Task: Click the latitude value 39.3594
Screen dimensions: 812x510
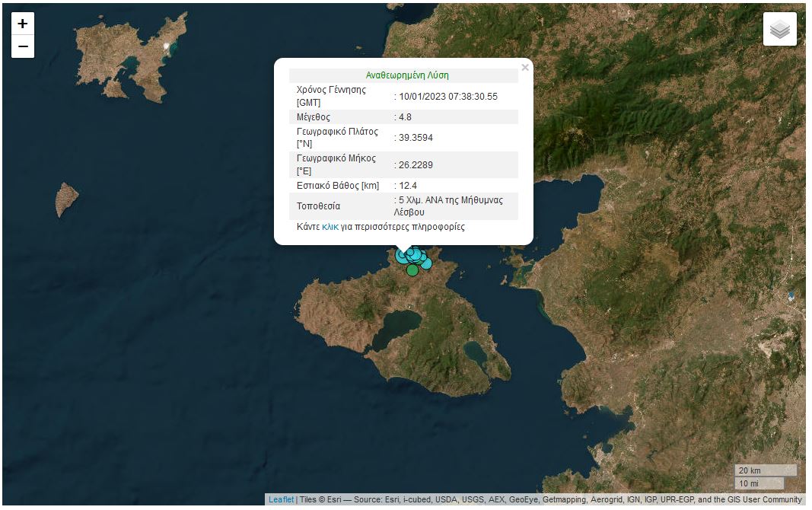Action: (416, 138)
